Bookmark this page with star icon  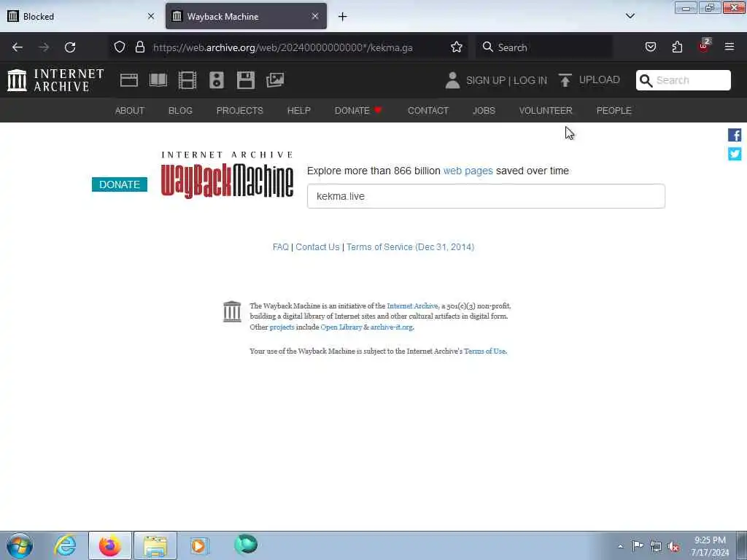[x=457, y=47]
